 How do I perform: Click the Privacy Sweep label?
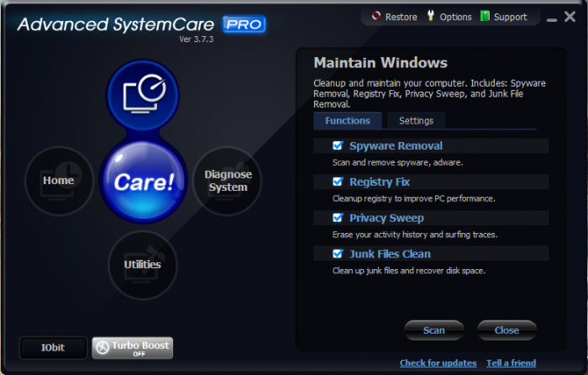tap(386, 218)
